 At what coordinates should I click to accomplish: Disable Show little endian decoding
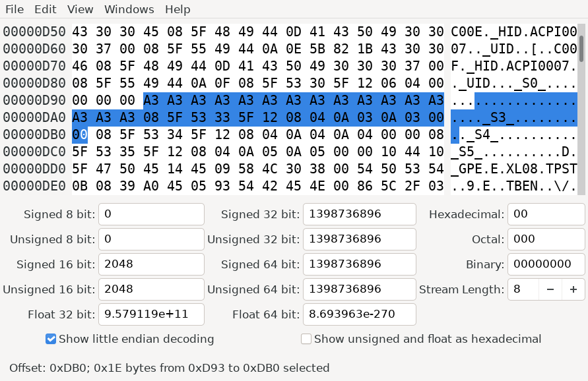pos(51,339)
